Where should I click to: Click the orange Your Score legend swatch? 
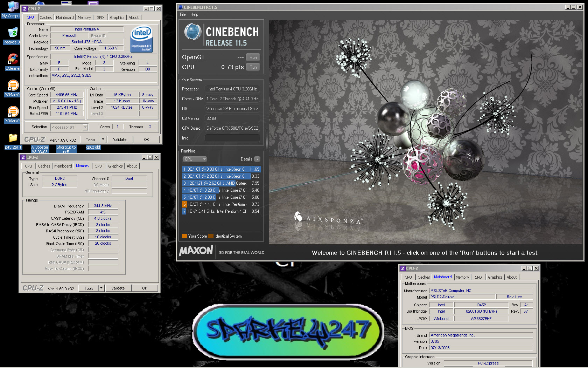click(x=184, y=236)
